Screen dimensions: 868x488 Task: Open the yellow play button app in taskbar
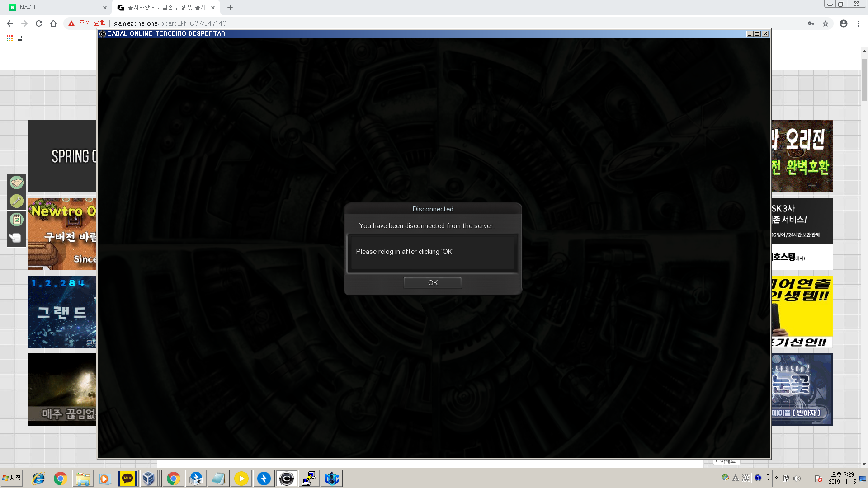pyautogui.click(x=241, y=479)
